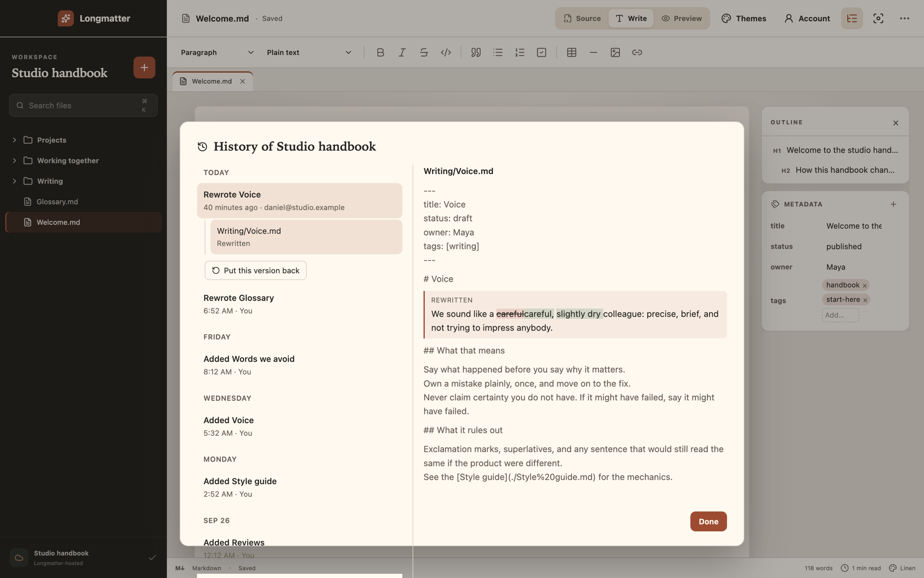Viewport: 924px width, 578px height.
Task: Click Put this version back
Action: [x=255, y=271]
